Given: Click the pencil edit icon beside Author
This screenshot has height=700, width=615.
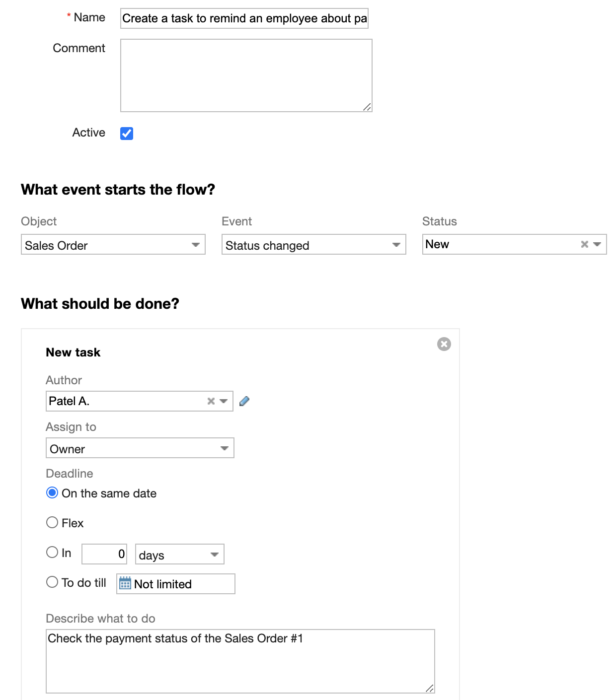Looking at the screenshot, I should [x=244, y=401].
